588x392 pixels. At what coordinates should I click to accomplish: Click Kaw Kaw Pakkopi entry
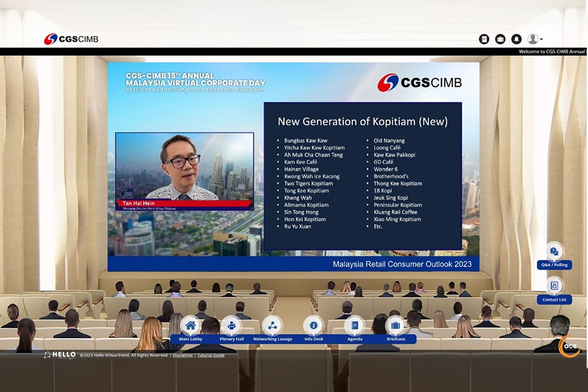click(394, 155)
